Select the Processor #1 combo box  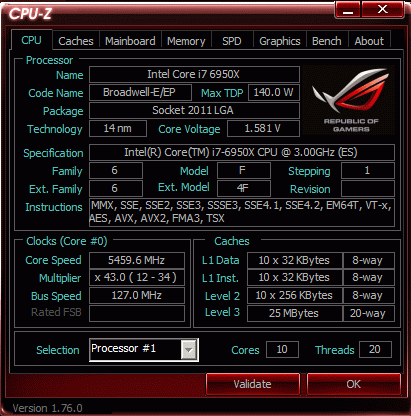click(x=144, y=350)
